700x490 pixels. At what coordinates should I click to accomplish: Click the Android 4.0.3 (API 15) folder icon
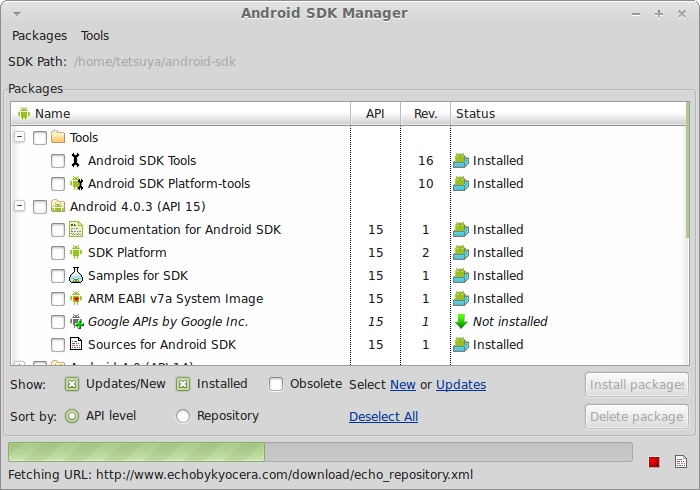click(58, 206)
